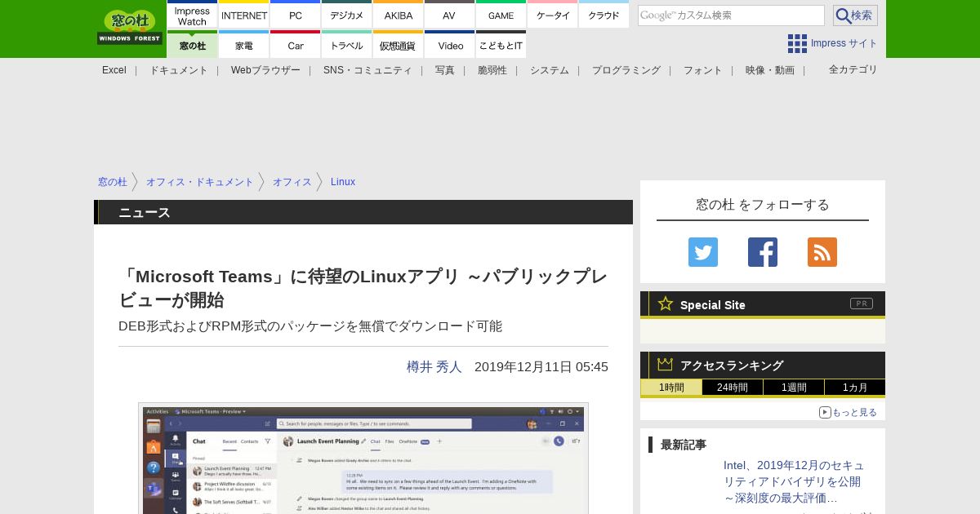Open the クラウド site tab
This screenshot has height=514, width=980.
point(604,15)
